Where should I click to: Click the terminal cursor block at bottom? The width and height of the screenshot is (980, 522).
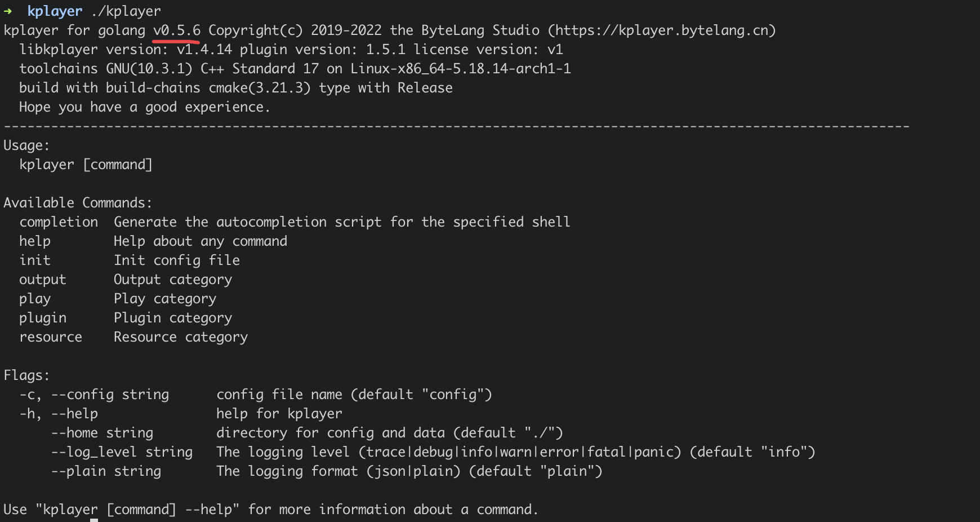[x=94, y=519]
